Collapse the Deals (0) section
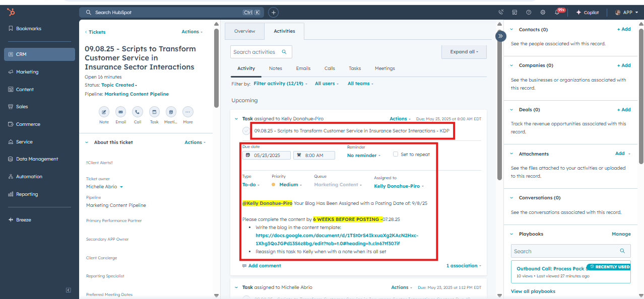Viewport: 644px width, 299px height. (511, 110)
